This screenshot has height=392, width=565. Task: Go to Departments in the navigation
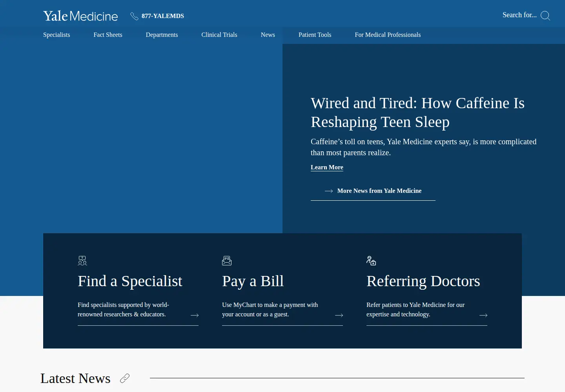coord(162,35)
